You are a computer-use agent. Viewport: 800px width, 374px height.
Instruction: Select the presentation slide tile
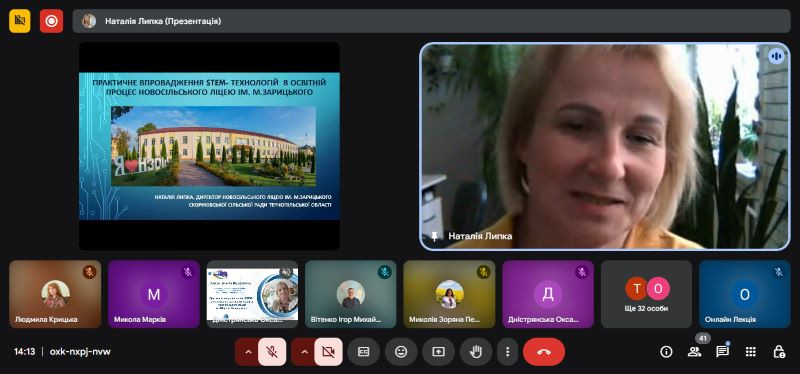click(x=209, y=146)
